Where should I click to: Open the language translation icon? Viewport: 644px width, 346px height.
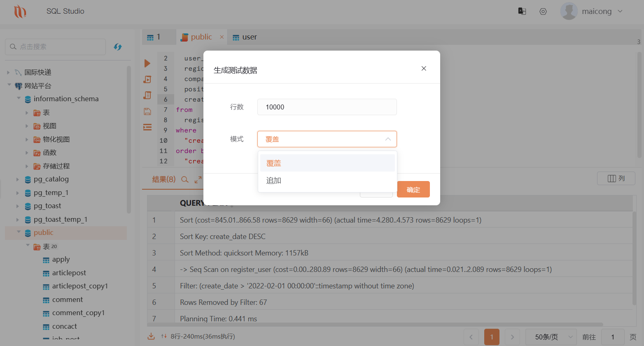pyautogui.click(x=522, y=12)
